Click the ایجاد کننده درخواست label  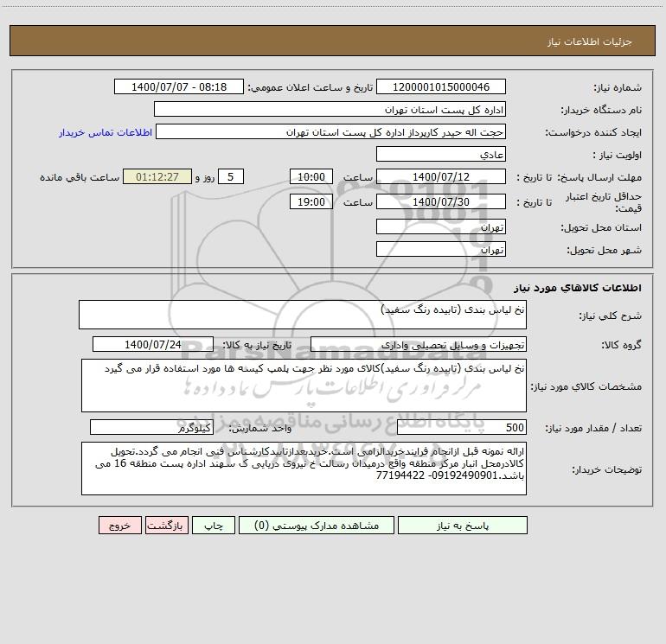[593, 132]
